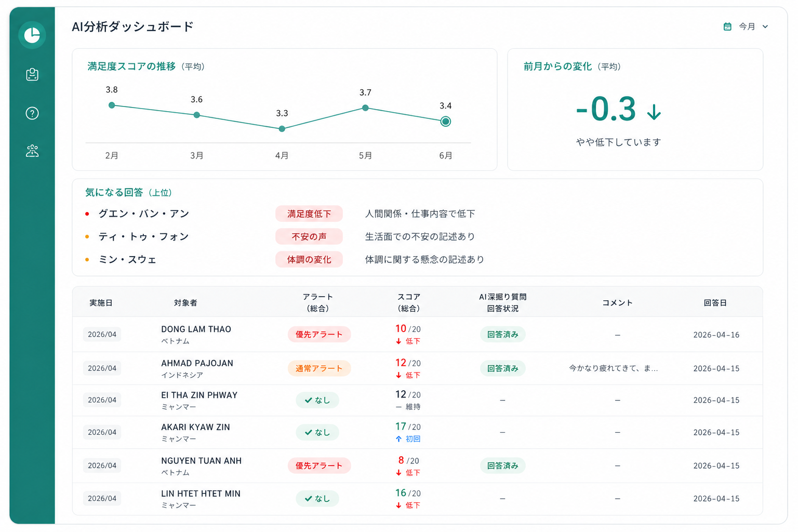
Task: Click the スコア（総合） column header
Action: (x=409, y=302)
